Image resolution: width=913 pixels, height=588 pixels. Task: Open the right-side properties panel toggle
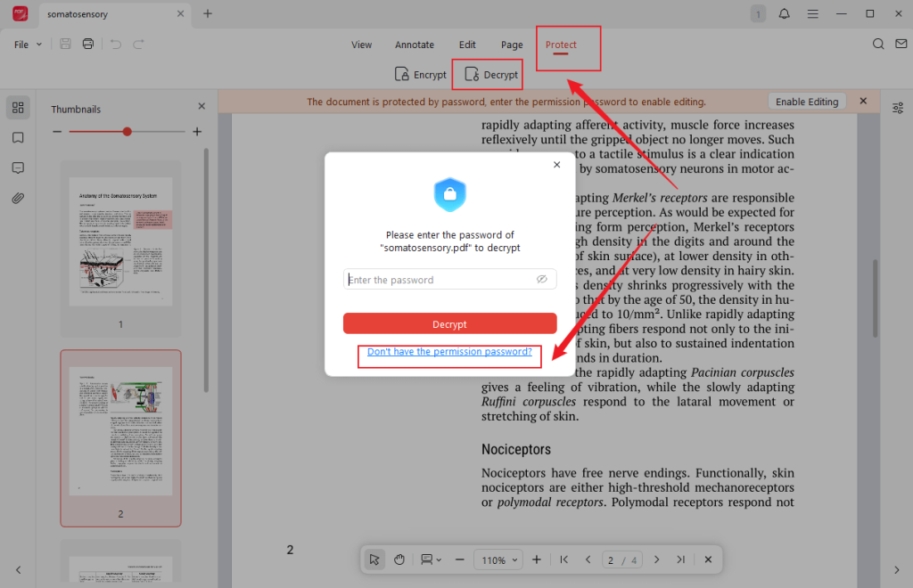coord(899,107)
